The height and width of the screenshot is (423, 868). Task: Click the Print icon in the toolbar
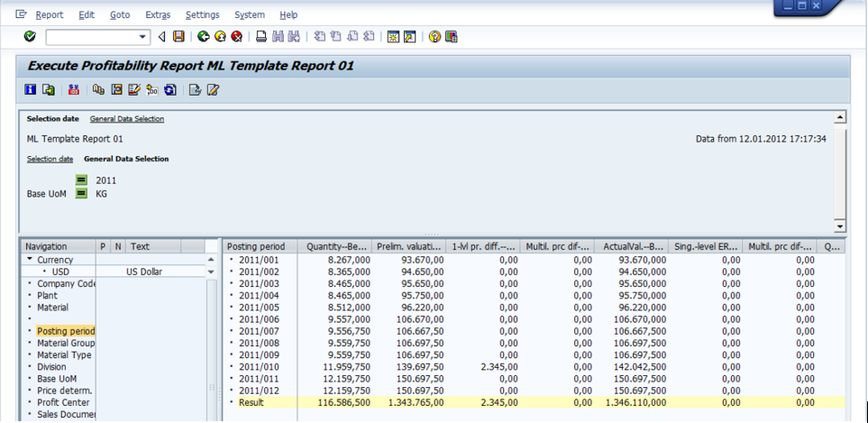point(261,37)
